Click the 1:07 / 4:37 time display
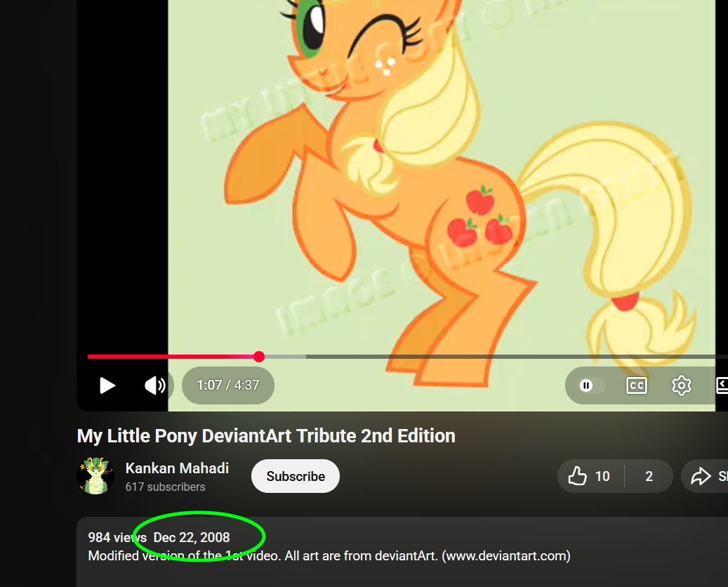 228,385
